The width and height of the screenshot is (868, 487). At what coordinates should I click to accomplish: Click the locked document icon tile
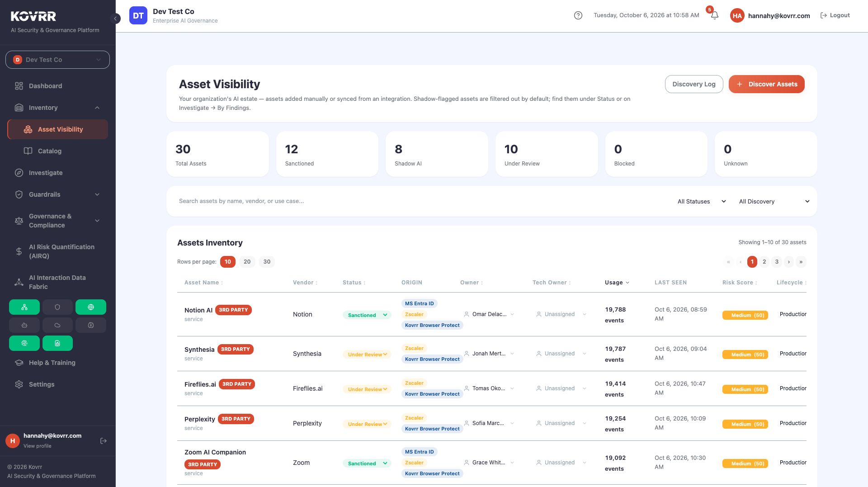(x=57, y=343)
